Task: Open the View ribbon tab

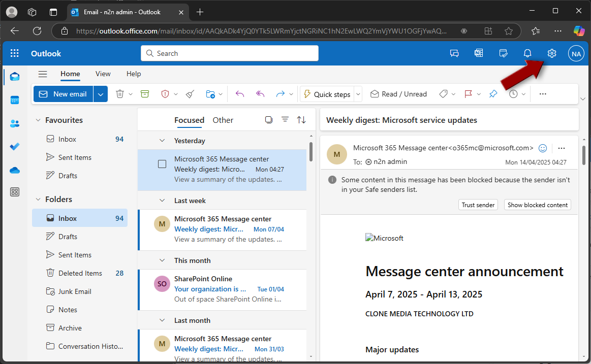Action: point(103,74)
